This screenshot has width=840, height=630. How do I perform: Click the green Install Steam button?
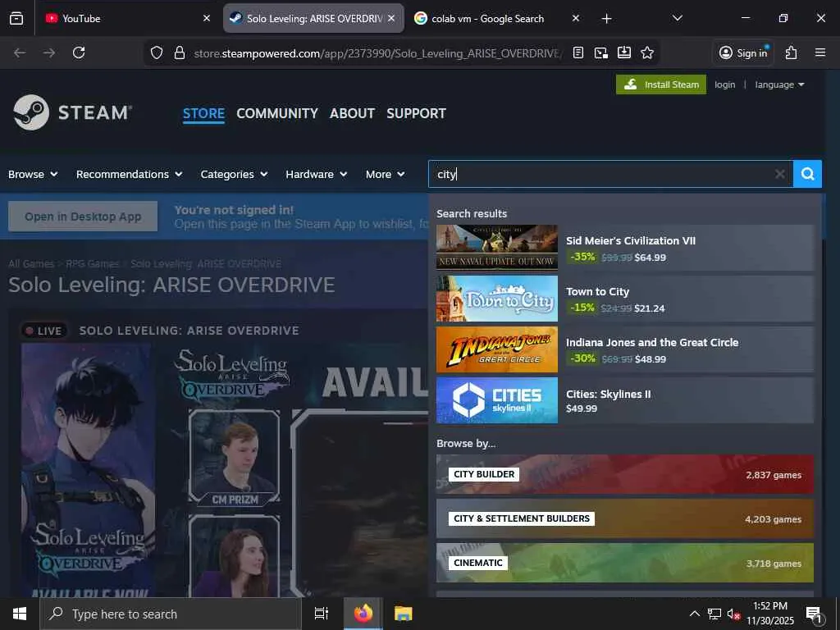point(661,84)
